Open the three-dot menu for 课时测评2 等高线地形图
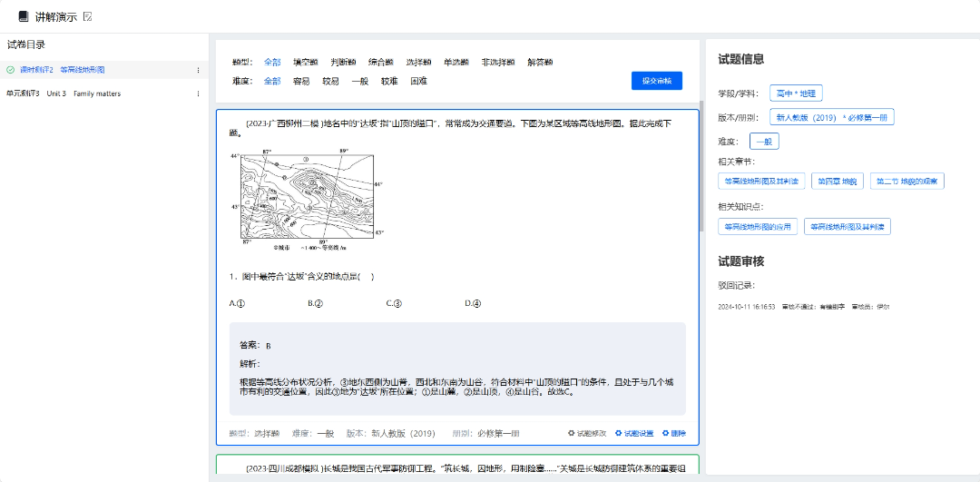 coord(198,70)
